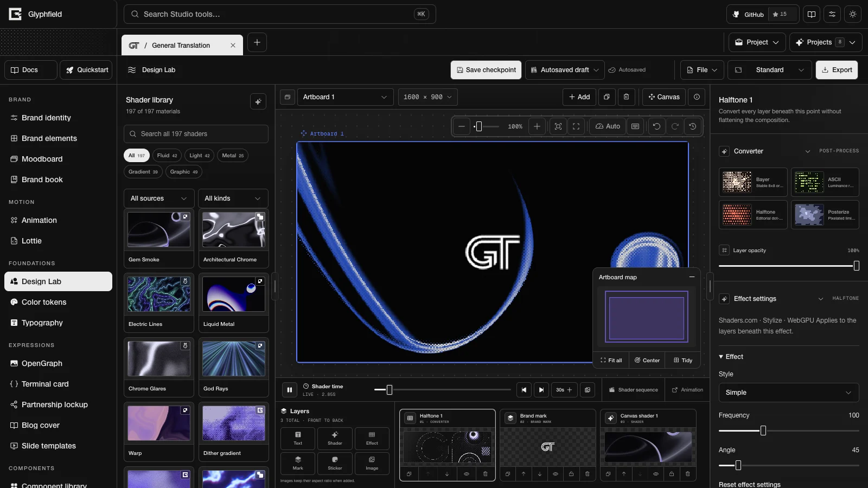
Task: Toggle visibility of Halftone 1 layer
Action: [466, 474]
